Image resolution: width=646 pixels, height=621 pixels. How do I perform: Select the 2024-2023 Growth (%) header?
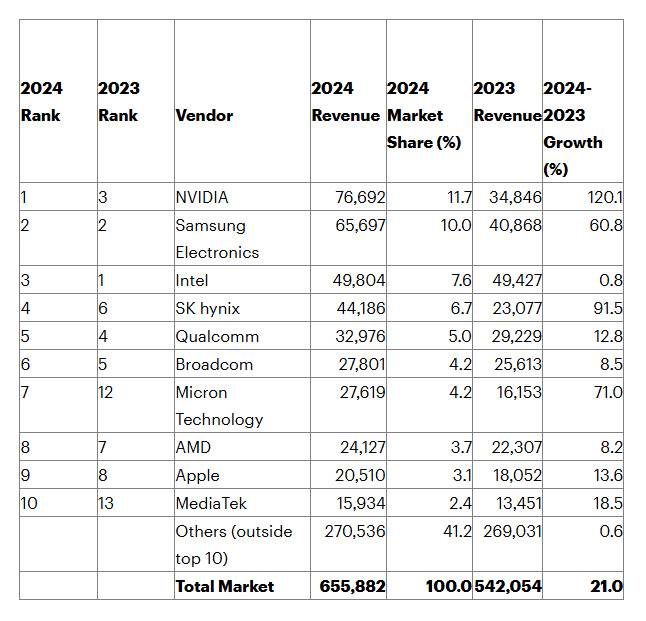point(573,128)
